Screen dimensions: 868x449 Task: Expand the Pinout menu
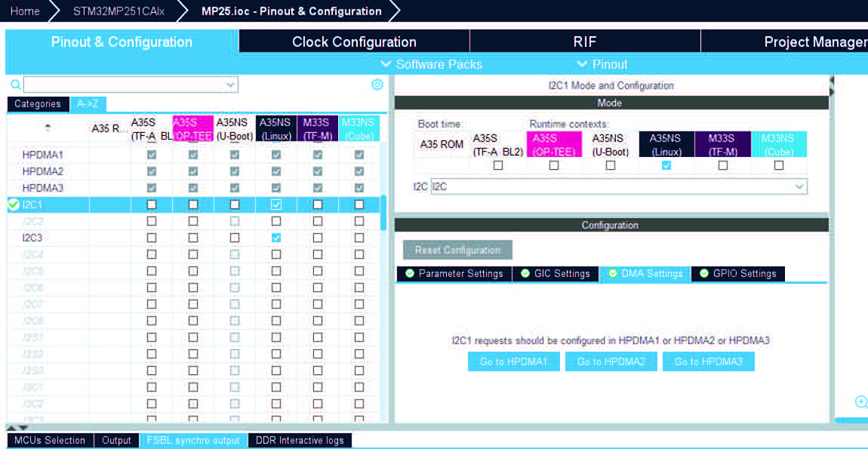tap(602, 64)
